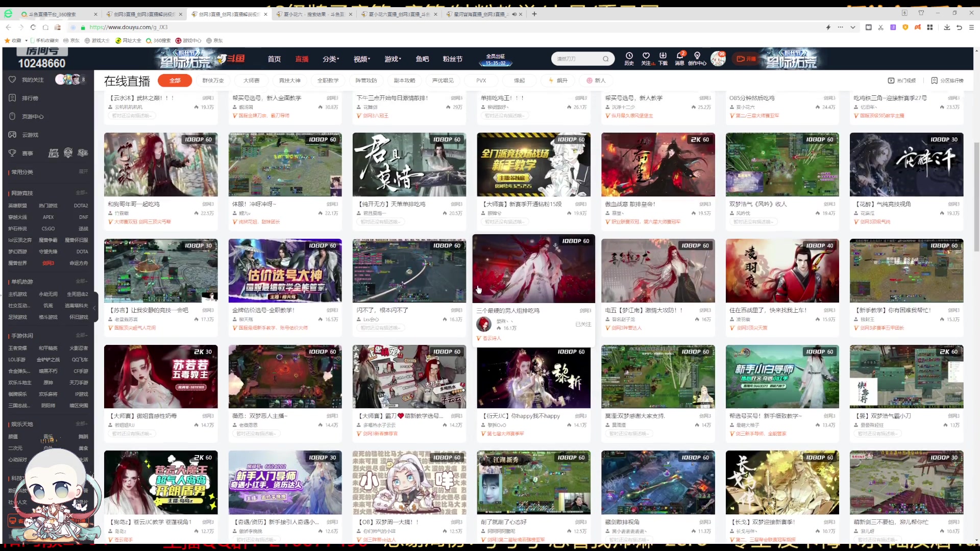The width and height of the screenshot is (980, 551).
Task: Select the 大师赛 filter tab
Action: tap(251, 81)
